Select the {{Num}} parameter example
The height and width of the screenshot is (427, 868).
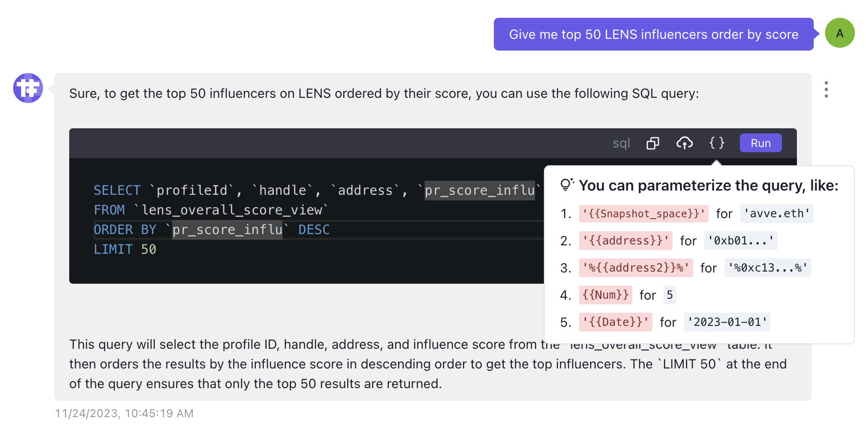(605, 295)
